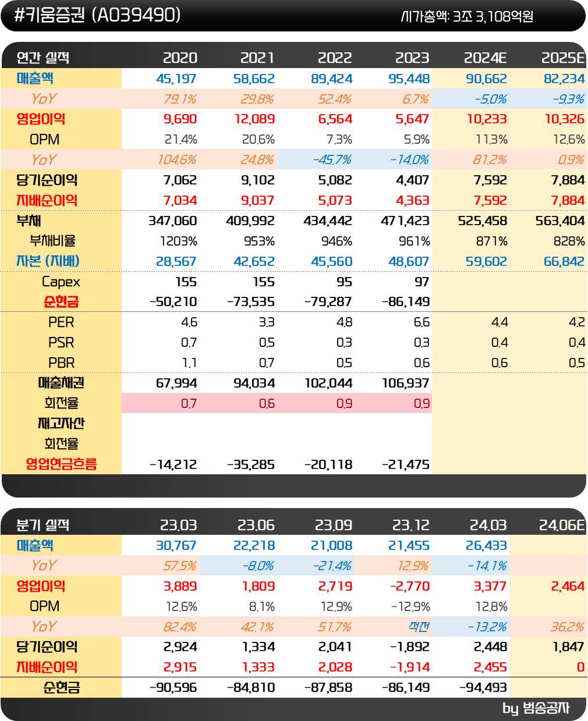Click the liabilities value 347,060

172,221
